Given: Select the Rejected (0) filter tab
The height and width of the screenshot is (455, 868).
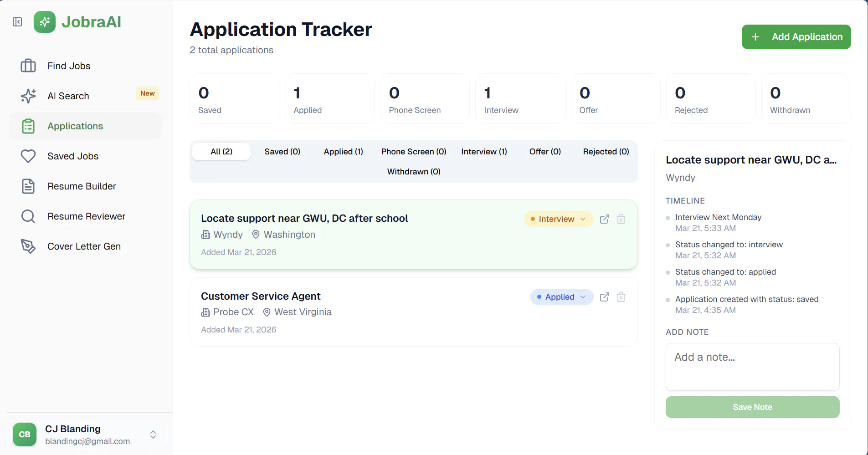Looking at the screenshot, I should (x=606, y=152).
